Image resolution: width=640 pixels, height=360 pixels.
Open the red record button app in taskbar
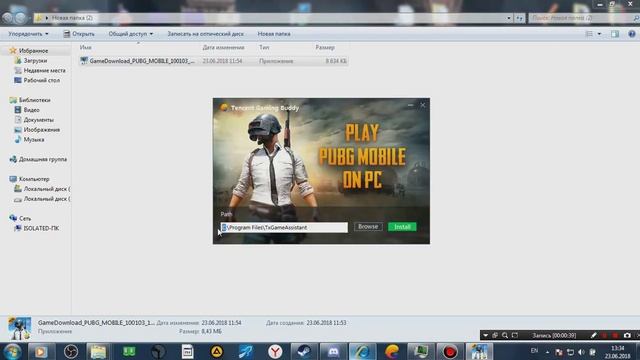point(450,351)
